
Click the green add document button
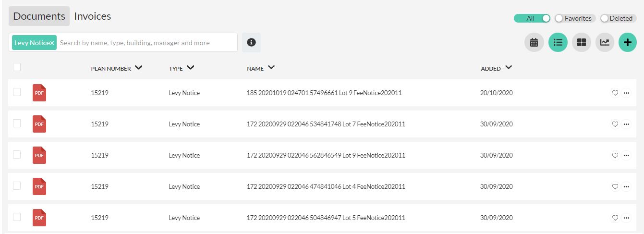[627, 42]
